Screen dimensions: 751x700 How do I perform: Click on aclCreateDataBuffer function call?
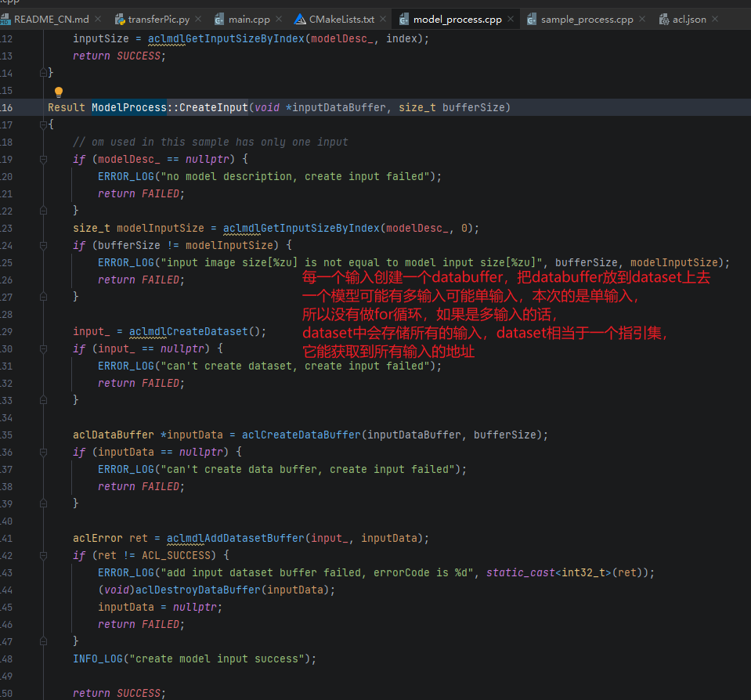301,435
